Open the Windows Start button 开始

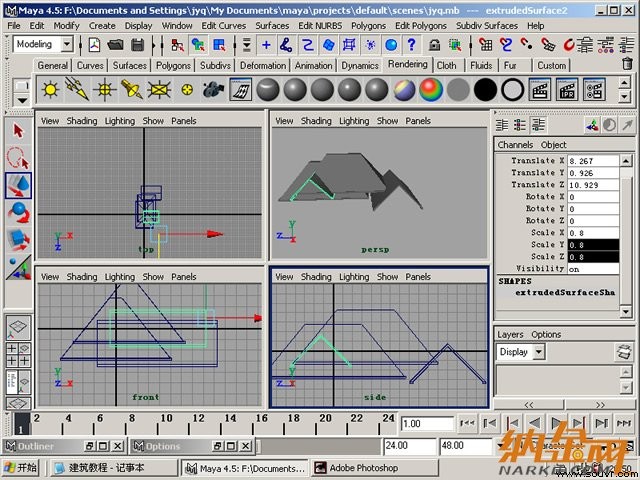(x=20, y=467)
